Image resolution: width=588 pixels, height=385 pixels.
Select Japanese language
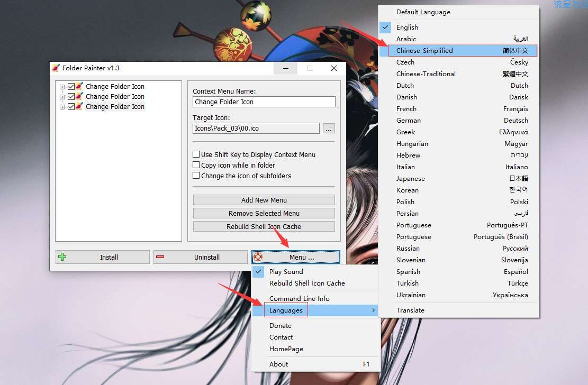click(459, 178)
